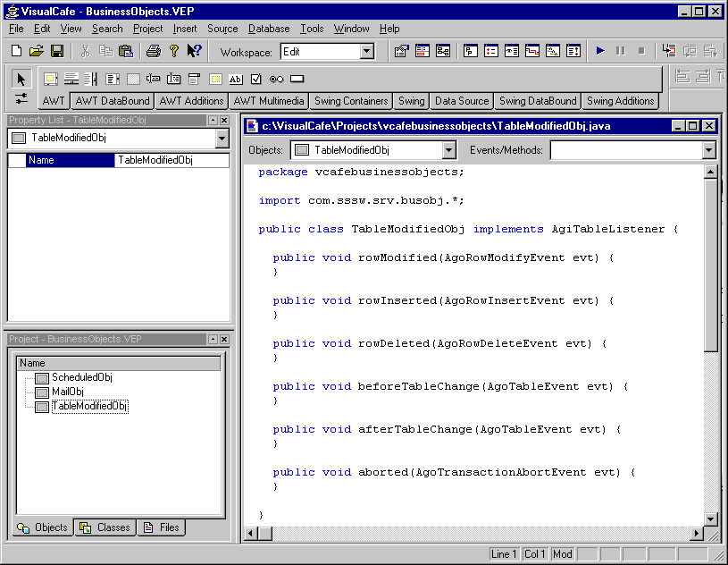Pick the Checkbox component in AWT palette
Screen dimensions: 728x565
coord(255,79)
